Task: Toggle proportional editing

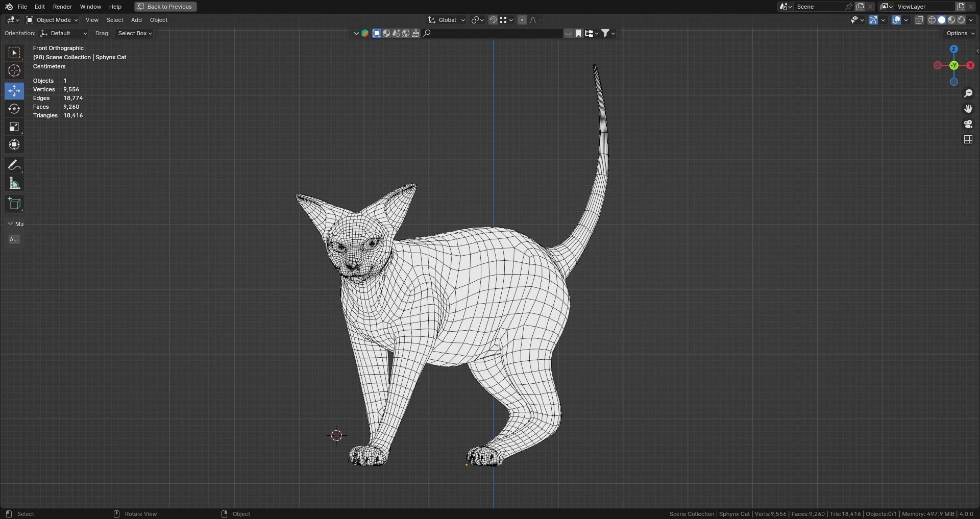Action: (x=522, y=20)
